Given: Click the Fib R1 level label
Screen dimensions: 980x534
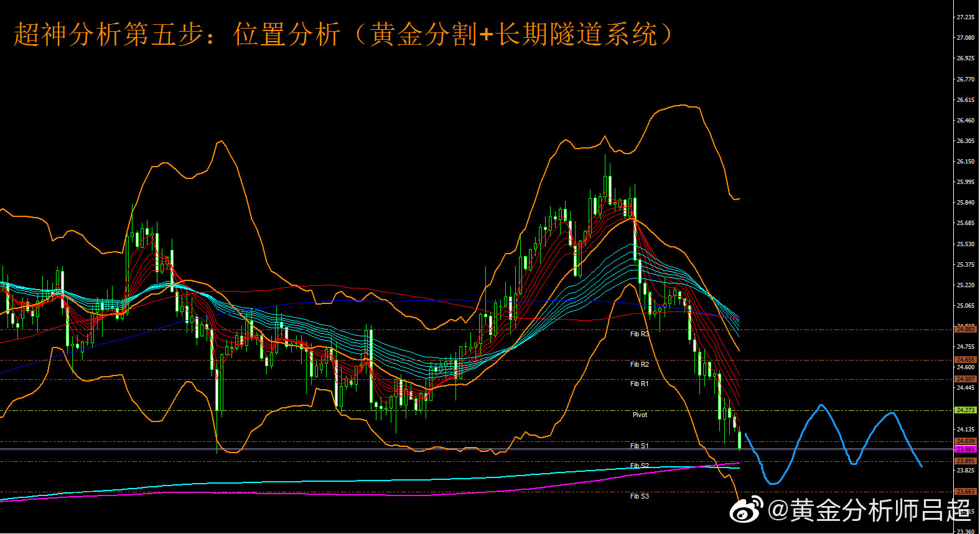Looking at the screenshot, I should (639, 384).
